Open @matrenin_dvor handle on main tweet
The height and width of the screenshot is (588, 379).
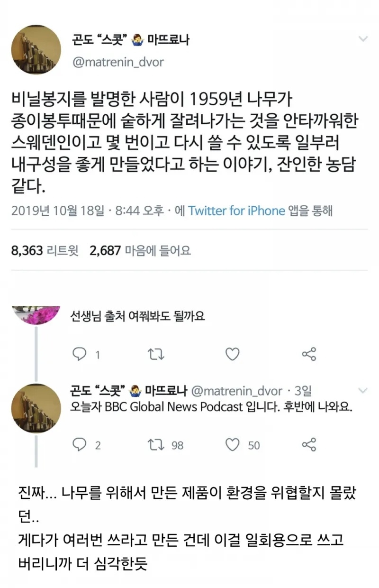[x=118, y=62]
